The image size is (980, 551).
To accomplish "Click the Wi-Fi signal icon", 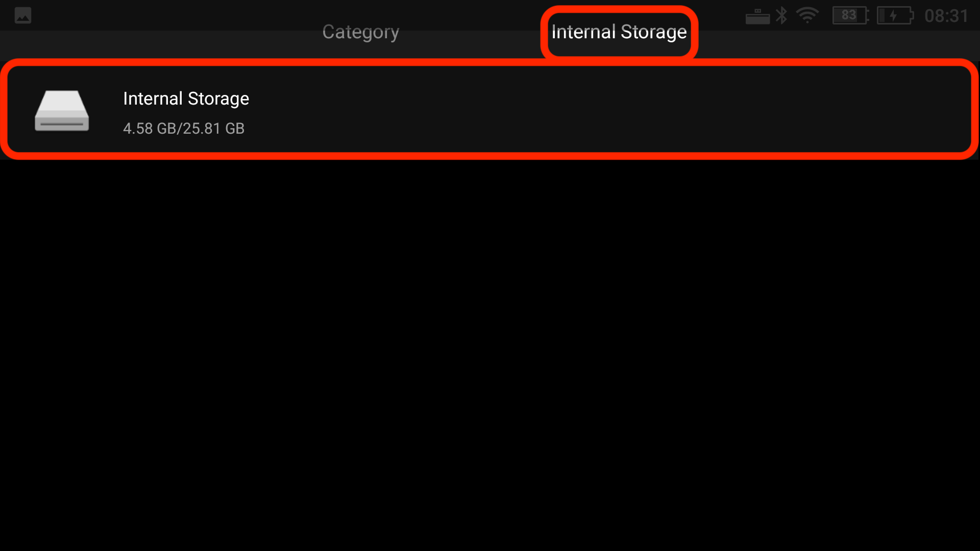I will (x=807, y=15).
